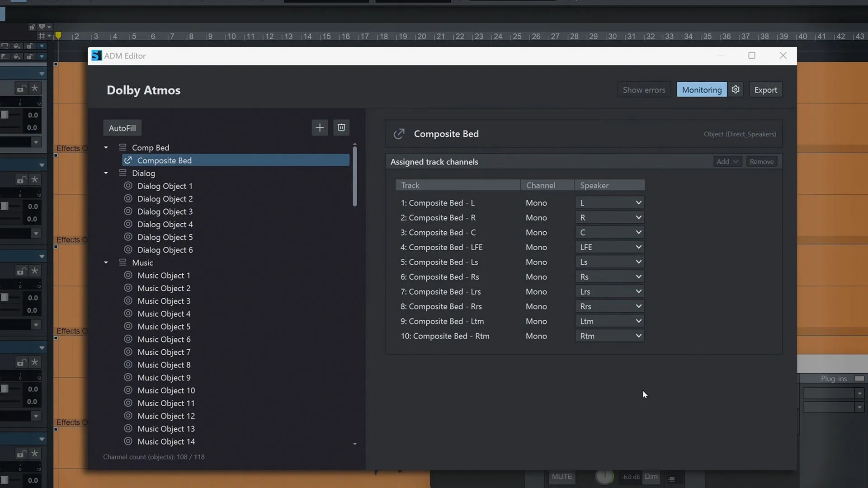The image size is (868, 488).
Task: Toggle the Dim button
Action: [x=651, y=477]
